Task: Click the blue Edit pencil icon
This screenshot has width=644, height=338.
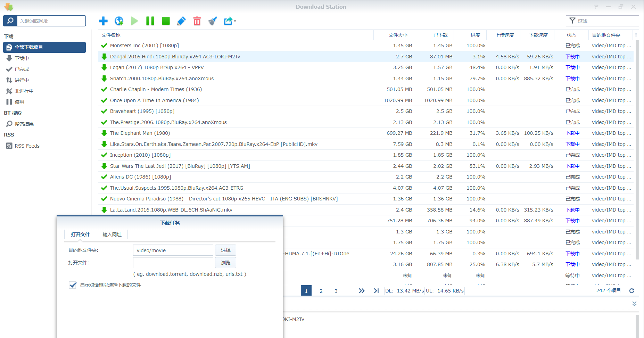Action: [x=181, y=21]
